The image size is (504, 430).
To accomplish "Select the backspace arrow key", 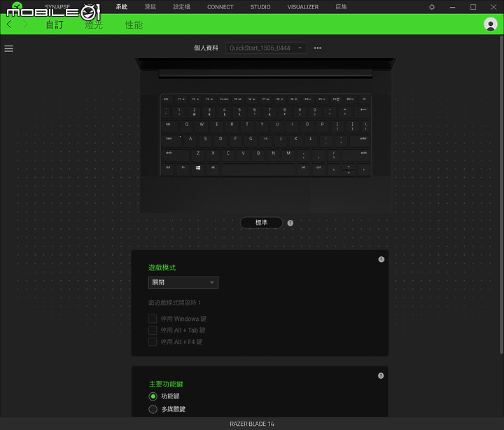I will coord(363,111).
